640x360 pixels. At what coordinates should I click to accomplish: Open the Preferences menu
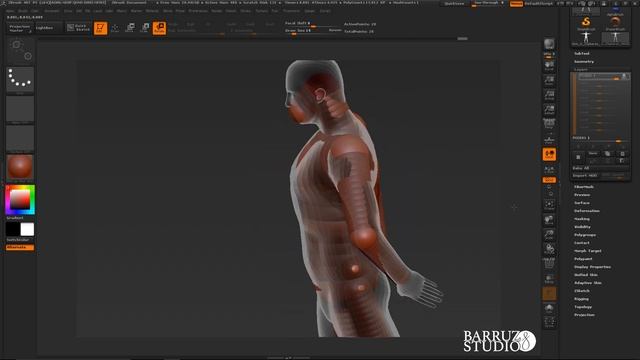click(198, 11)
